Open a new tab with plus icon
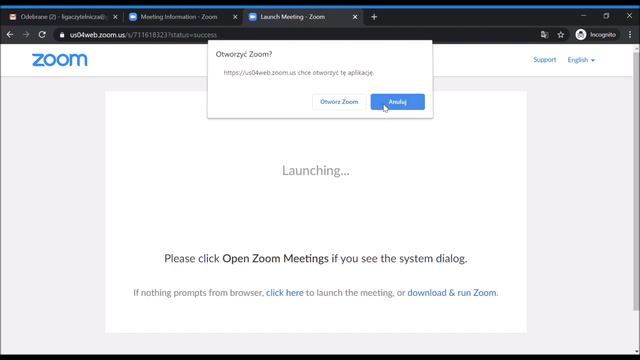 [374, 17]
